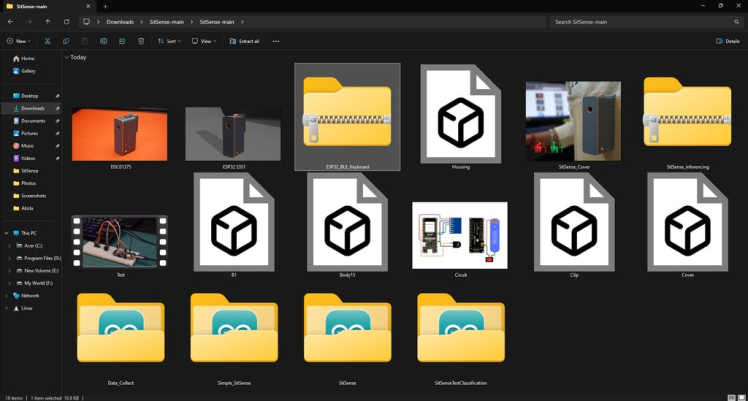Select the ESP32_BLE_Keyboard zip folder
Viewport: 748px width, 401px height.
pyautogui.click(x=347, y=116)
